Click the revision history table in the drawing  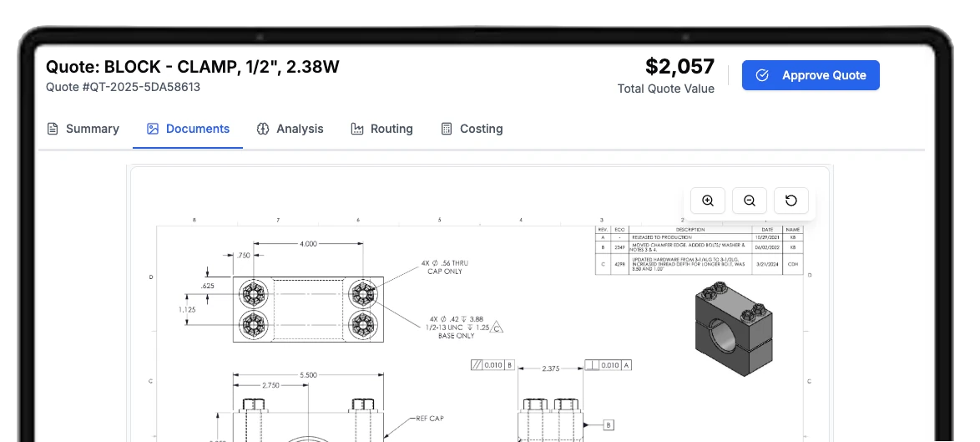tap(698, 249)
